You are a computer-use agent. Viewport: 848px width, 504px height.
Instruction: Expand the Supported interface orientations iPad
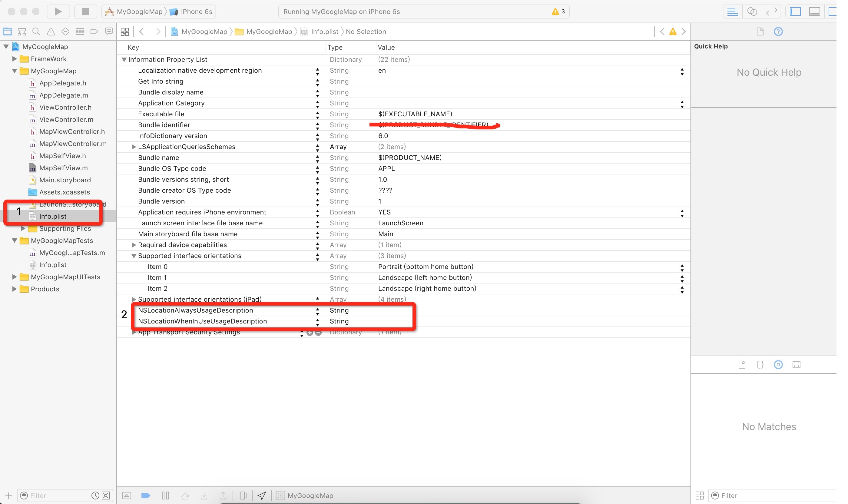pyautogui.click(x=133, y=299)
